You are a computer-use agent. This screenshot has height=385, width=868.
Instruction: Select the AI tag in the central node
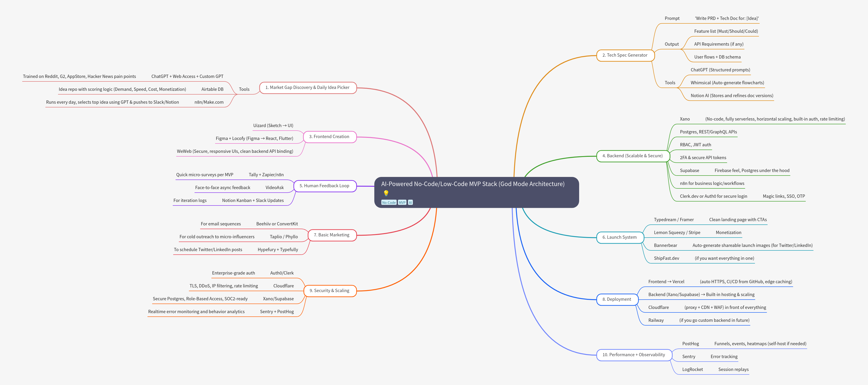click(410, 202)
